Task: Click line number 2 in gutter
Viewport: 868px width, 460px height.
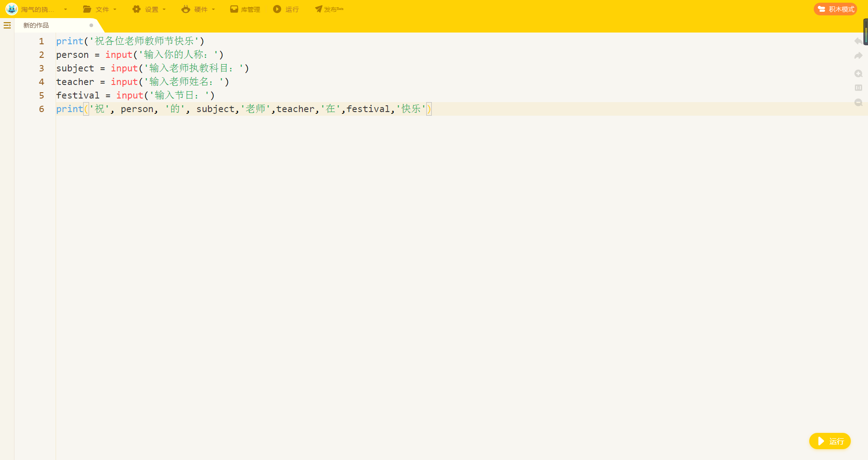Action: pyautogui.click(x=42, y=55)
